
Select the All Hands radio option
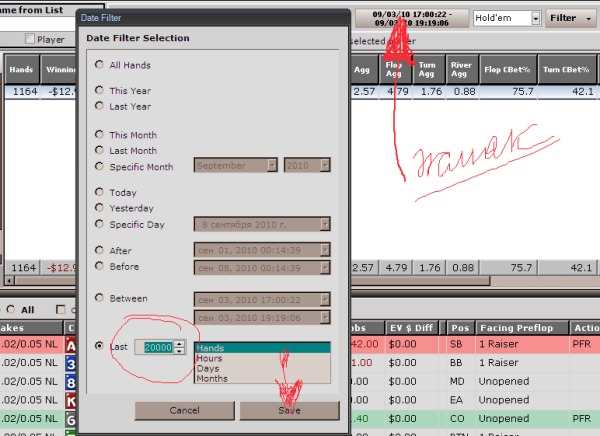pyautogui.click(x=99, y=64)
